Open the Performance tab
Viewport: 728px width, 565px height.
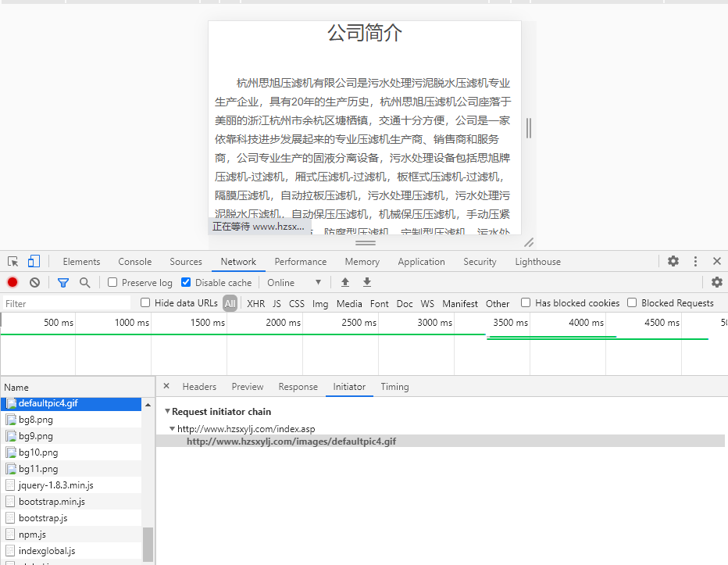(x=301, y=262)
